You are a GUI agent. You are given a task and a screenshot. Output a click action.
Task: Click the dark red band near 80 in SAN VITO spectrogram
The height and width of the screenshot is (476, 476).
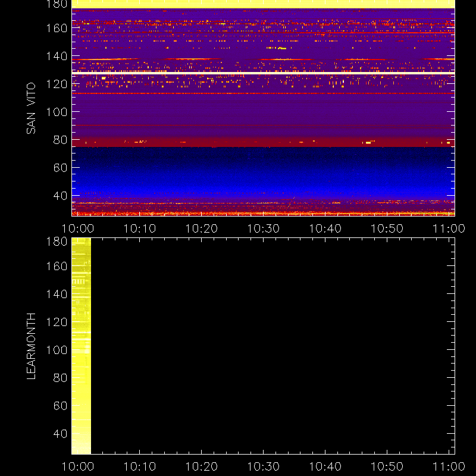[x=263, y=142]
